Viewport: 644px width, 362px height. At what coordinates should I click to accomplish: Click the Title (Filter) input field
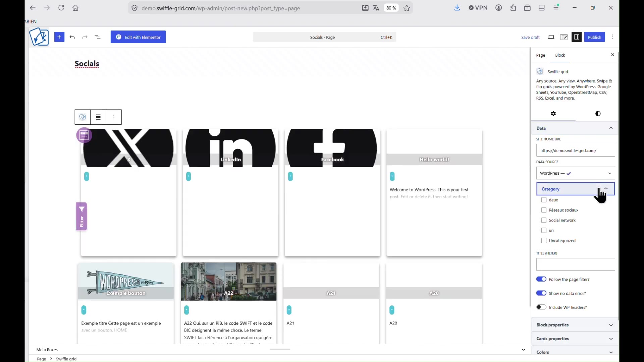(x=576, y=264)
